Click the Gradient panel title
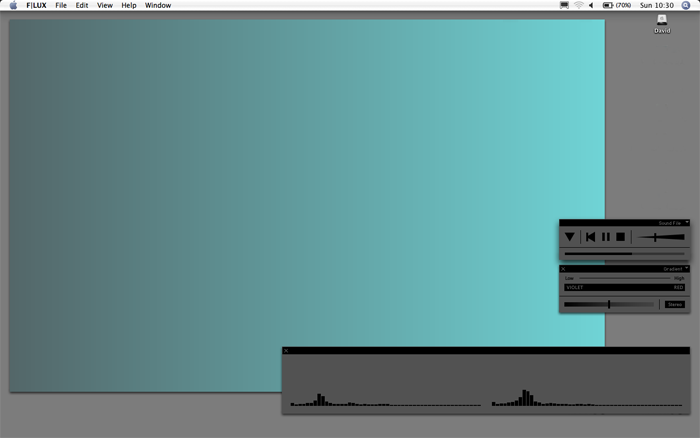700x438 pixels. 672,269
